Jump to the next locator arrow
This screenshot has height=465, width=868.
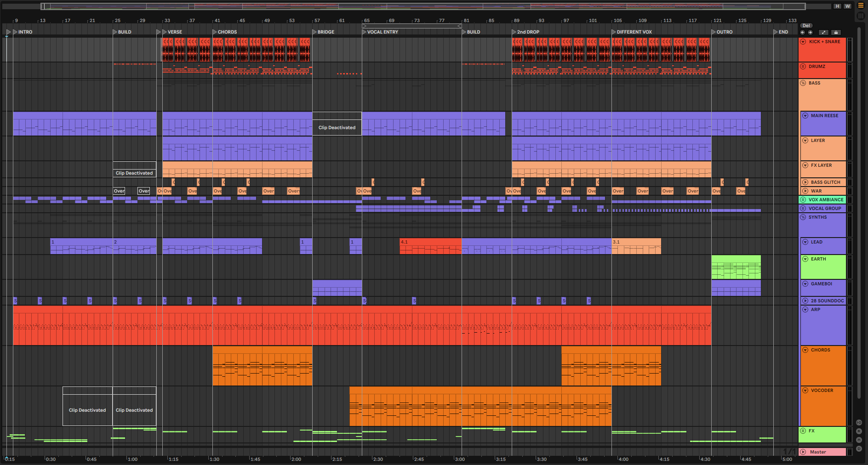(810, 33)
